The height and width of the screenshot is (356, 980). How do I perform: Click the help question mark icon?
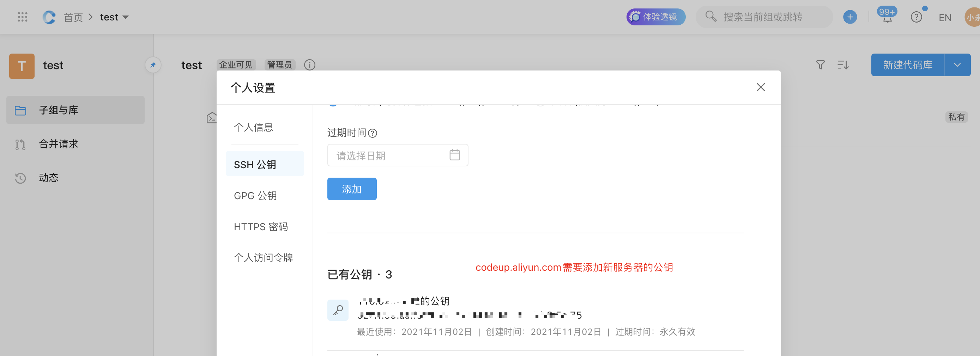point(917,17)
